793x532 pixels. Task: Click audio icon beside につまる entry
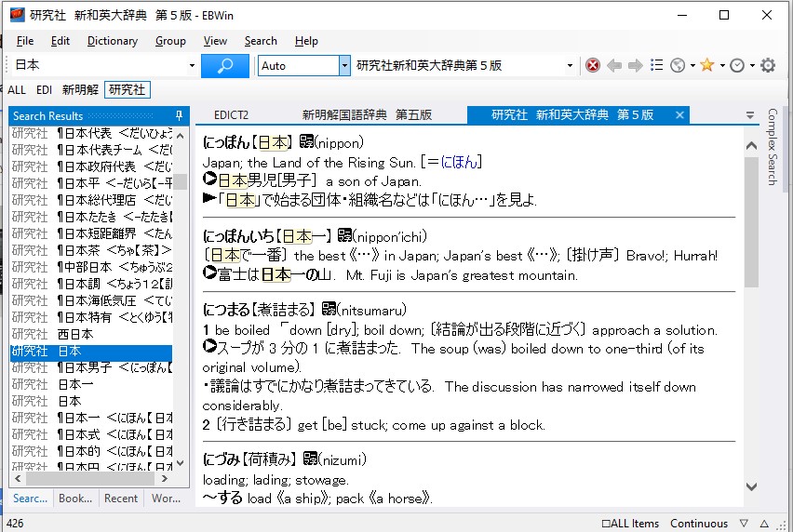(329, 309)
